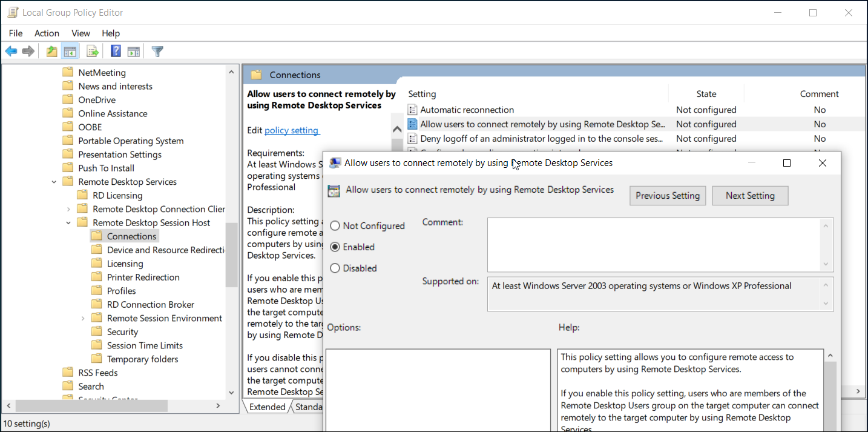Click the tree pane scroll-up arrow
The width and height of the screenshot is (868, 432).
point(231,72)
